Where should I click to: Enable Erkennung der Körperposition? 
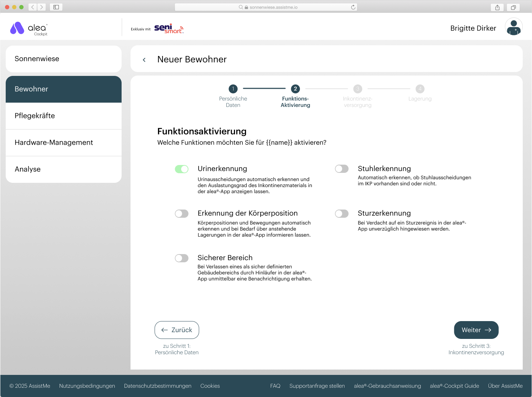pos(181,213)
